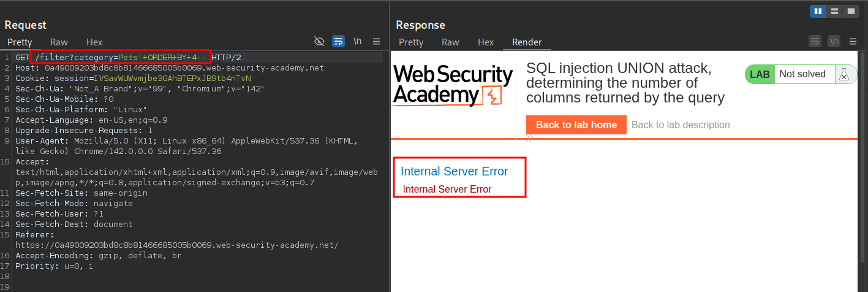Click the word wrap icon in Response panel
This screenshot has height=292, width=868.
(815, 42)
